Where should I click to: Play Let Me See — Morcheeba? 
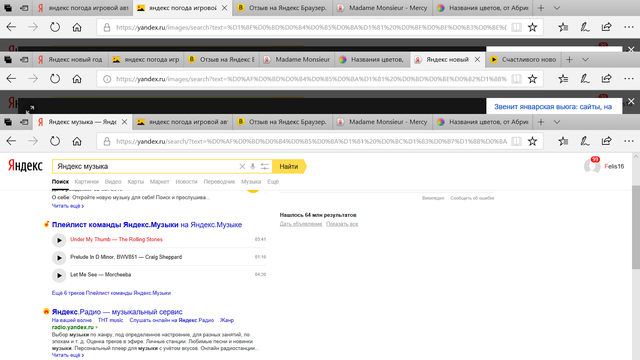[59, 275]
